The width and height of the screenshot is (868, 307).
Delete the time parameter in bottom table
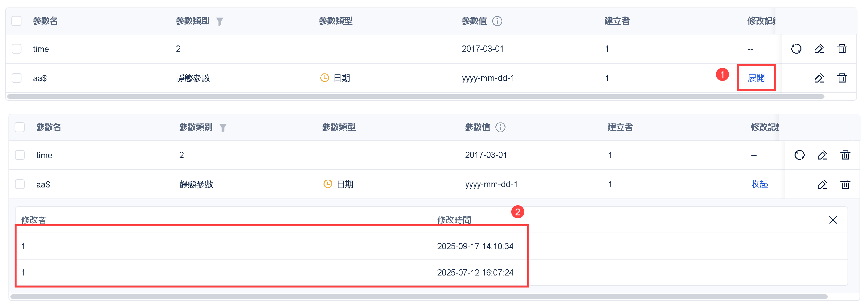(846, 155)
